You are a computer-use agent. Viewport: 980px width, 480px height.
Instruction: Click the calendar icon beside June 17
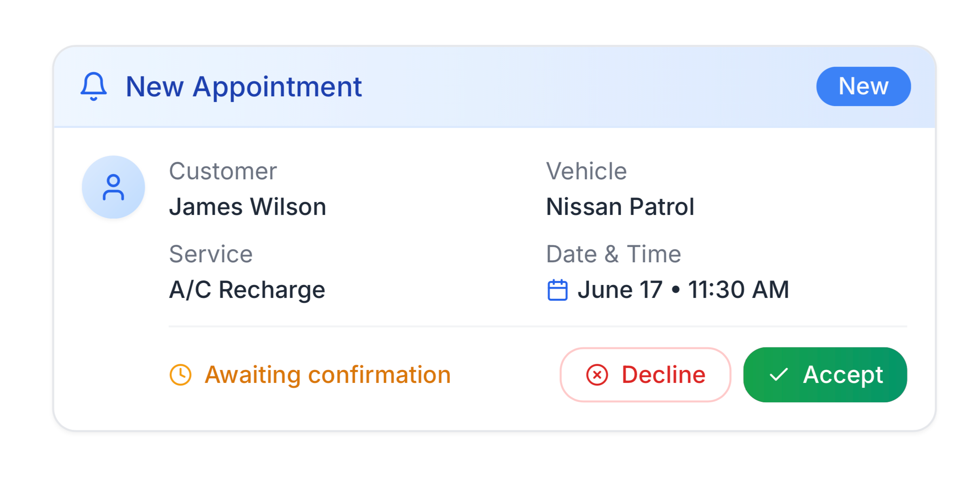[557, 290]
